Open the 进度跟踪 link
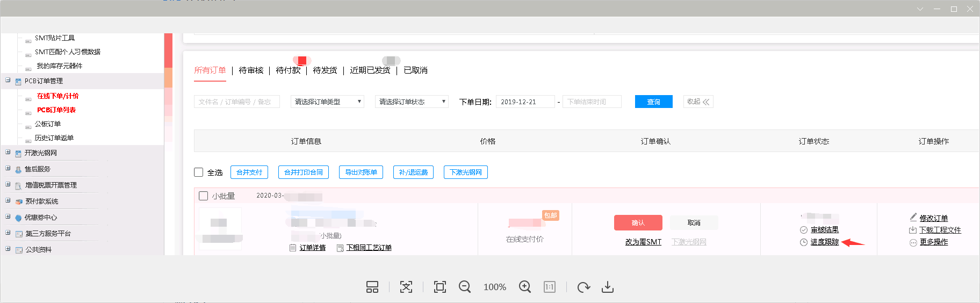Viewport: 980px width, 303px height. click(824, 242)
